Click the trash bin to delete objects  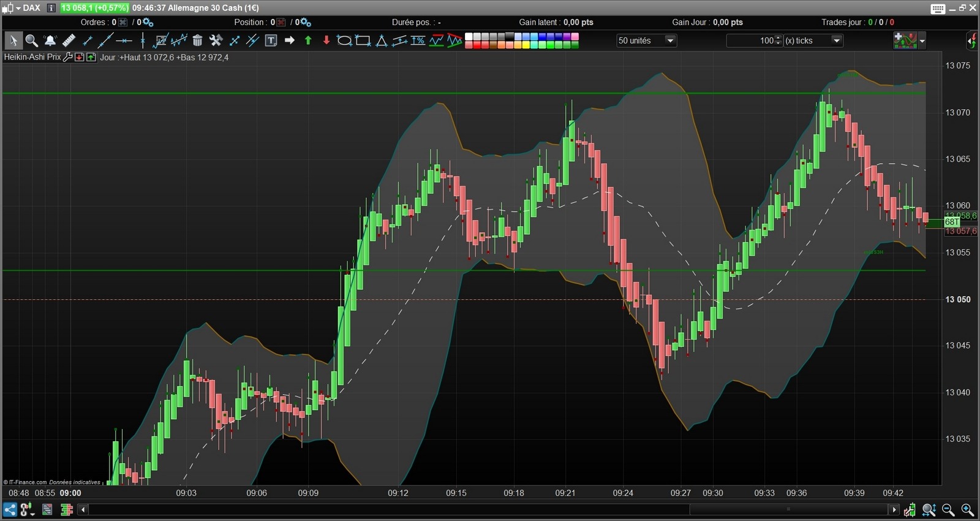[x=197, y=40]
